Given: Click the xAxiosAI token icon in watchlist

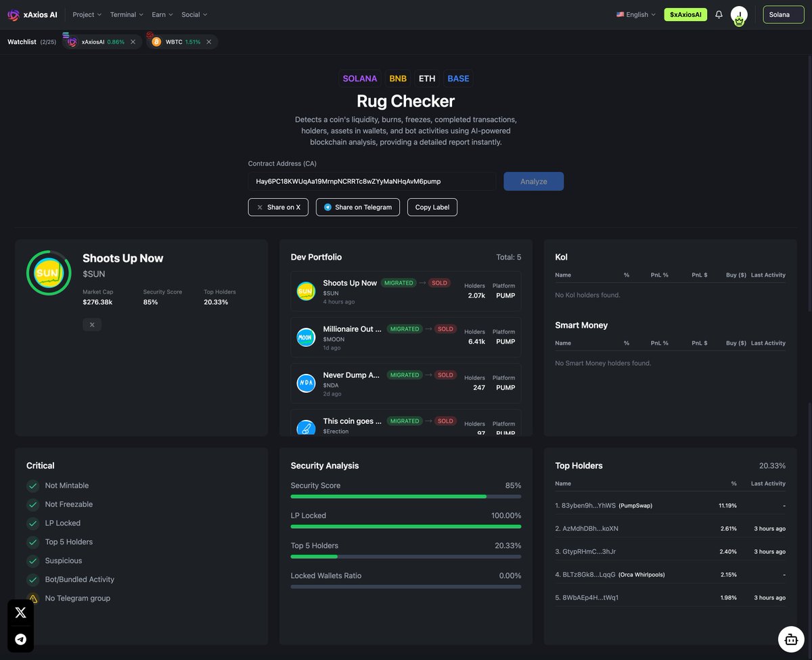Looking at the screenshot, I should coord(72,42).
